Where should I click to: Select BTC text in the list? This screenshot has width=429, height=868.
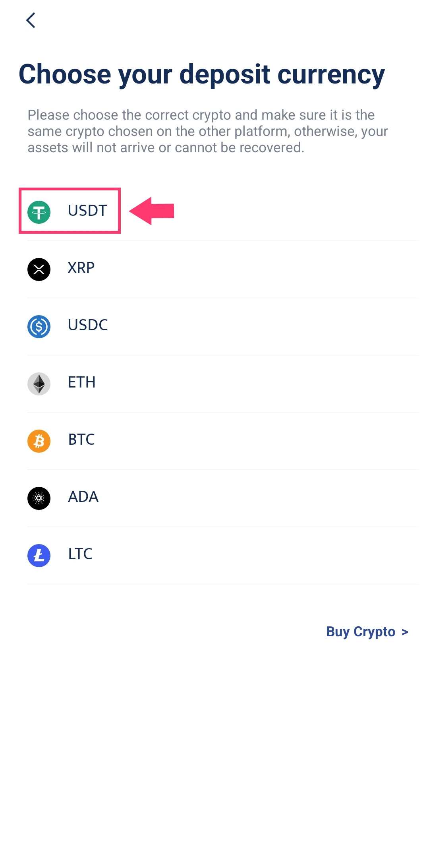[81, 440]
